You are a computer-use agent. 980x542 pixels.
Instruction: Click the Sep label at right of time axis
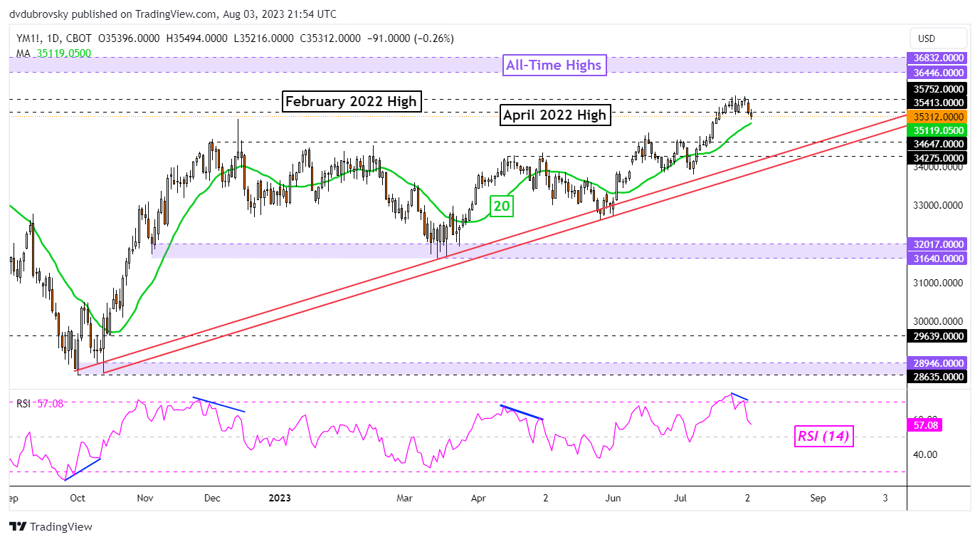(x=818, y=498)
